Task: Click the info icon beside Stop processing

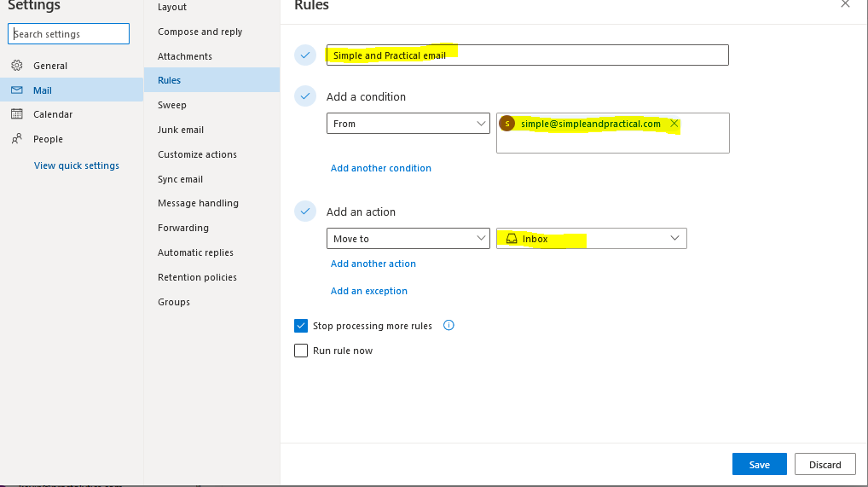Action: coord(449,326)
